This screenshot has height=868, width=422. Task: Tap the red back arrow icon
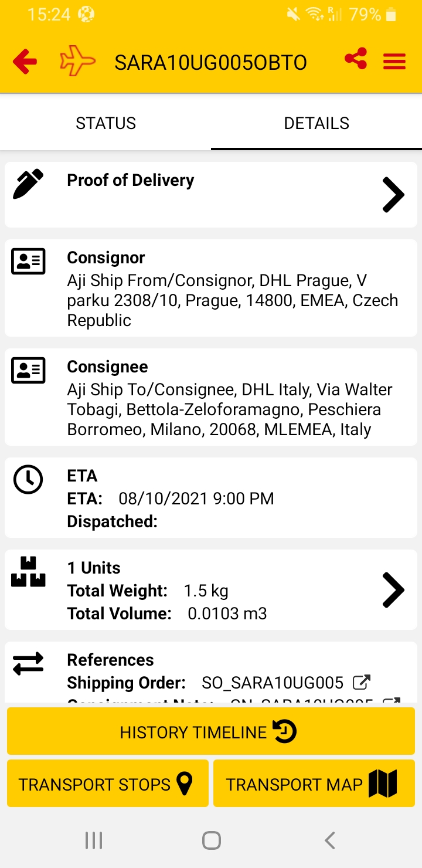point(25,61)
